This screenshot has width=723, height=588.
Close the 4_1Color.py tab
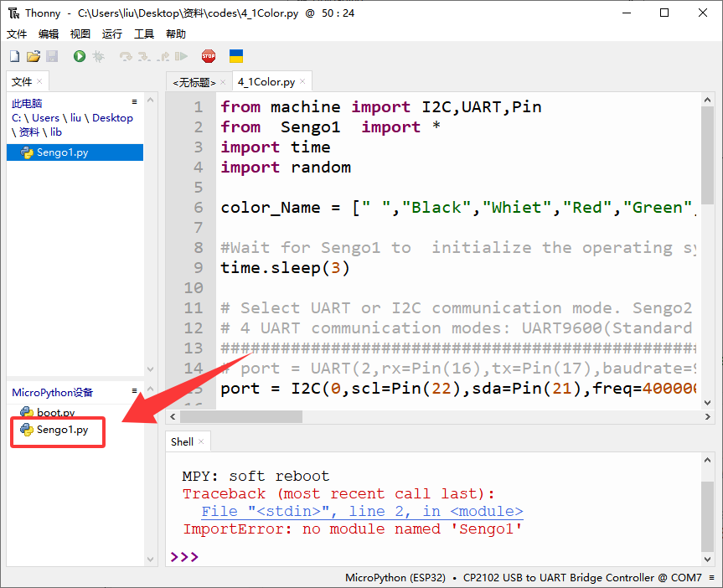pyautogui.click(x=302, y=81)
